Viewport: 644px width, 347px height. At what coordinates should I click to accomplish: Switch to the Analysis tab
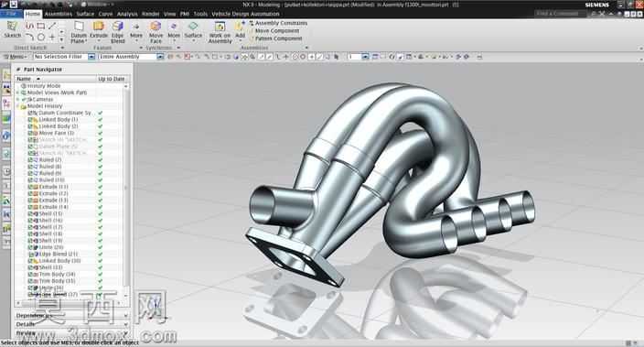tap(127, 14)
